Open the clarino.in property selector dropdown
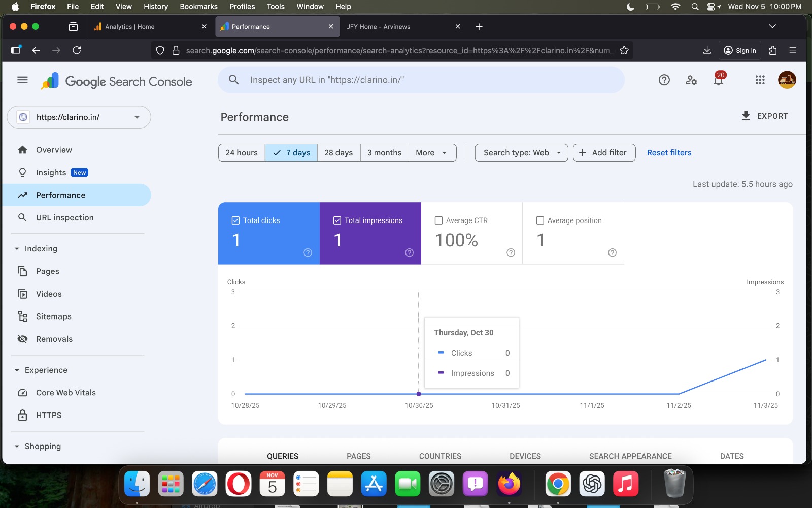 (x=79, y=117)
